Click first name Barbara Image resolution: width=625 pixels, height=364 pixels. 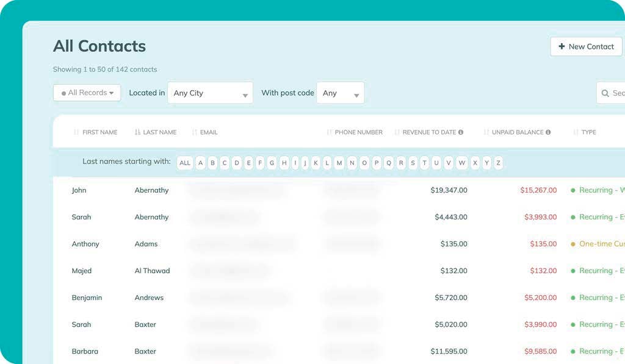pyautogui.click(x=85, y=352)
